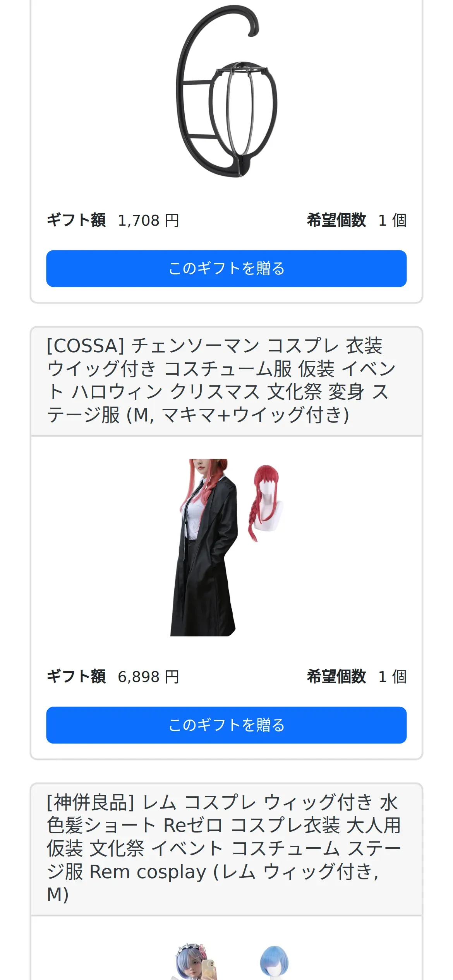453x980 pixels.
Task: Click ギフト額 label on the COSSA card
Action: 76,677
